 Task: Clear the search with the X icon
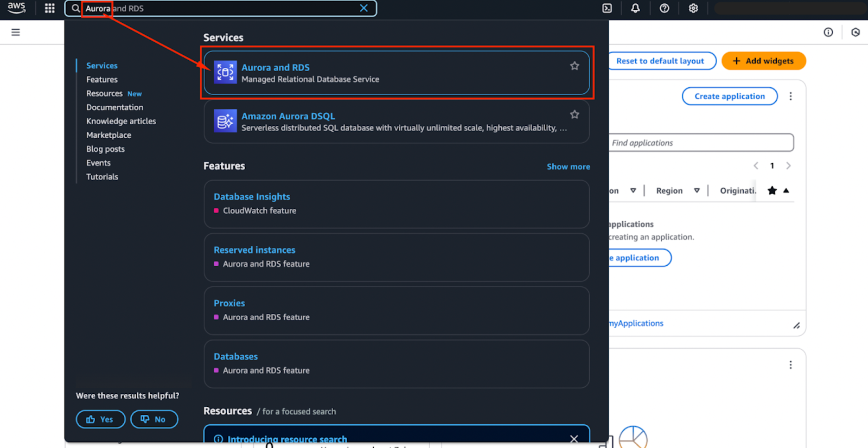[x=364, y=8]
